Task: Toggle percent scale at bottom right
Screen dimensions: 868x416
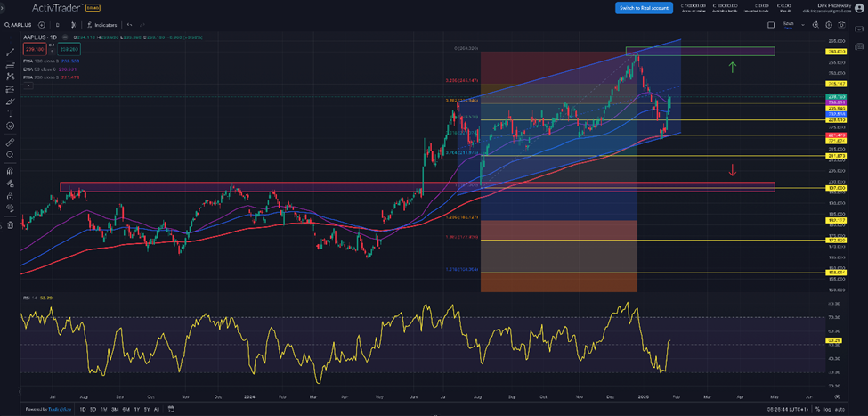Action: (x=816, y=409)
